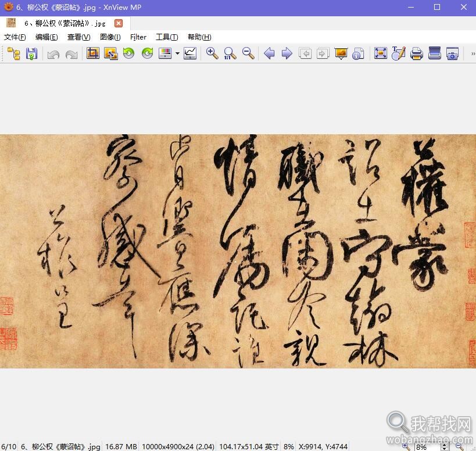Minimize the XnView MP window
The width and height of the screenshot is (476, 451).
point(411,7)
